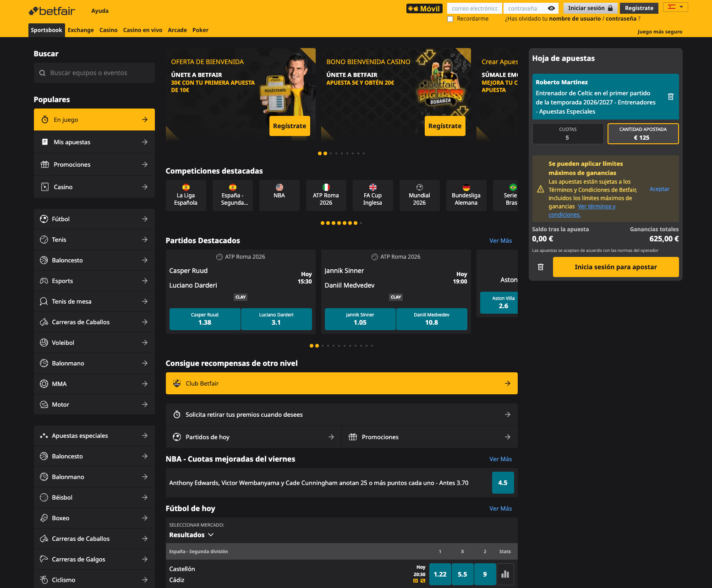Screen dimensions: 712x588
Task: Click the Casino sidebar icon
Action: click(x=45, y=187)
